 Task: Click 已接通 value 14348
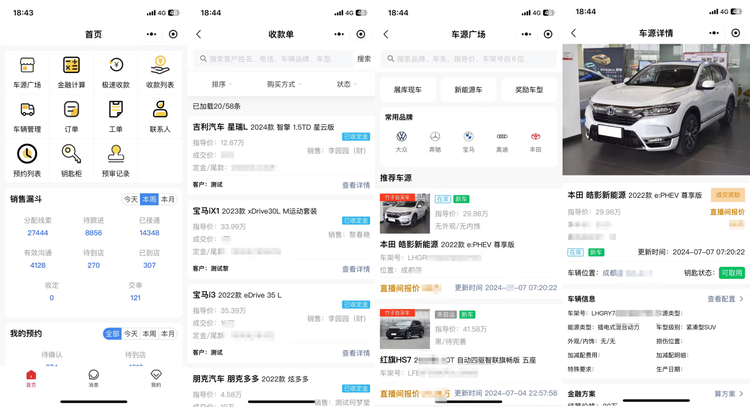coord(149,233)
